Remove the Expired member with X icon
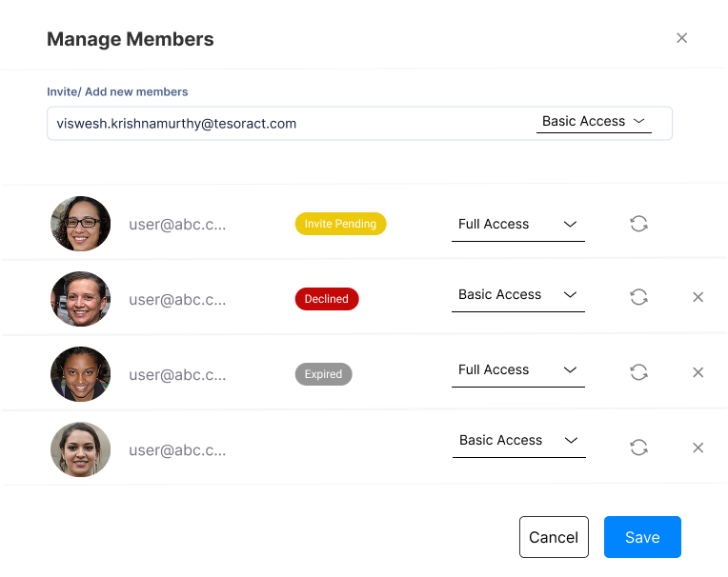 pyautogui.click(x=698, y=372)
